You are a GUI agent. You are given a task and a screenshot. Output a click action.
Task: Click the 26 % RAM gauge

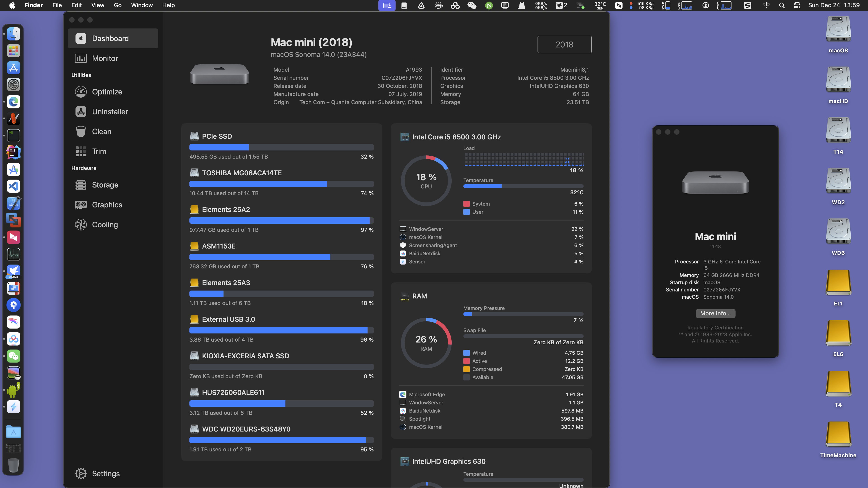click(426, 343)
